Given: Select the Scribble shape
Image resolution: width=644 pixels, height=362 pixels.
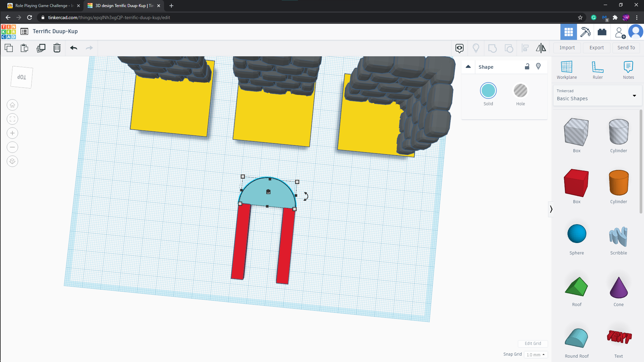Looking at the screenshot, I should (x=618, y=236).
